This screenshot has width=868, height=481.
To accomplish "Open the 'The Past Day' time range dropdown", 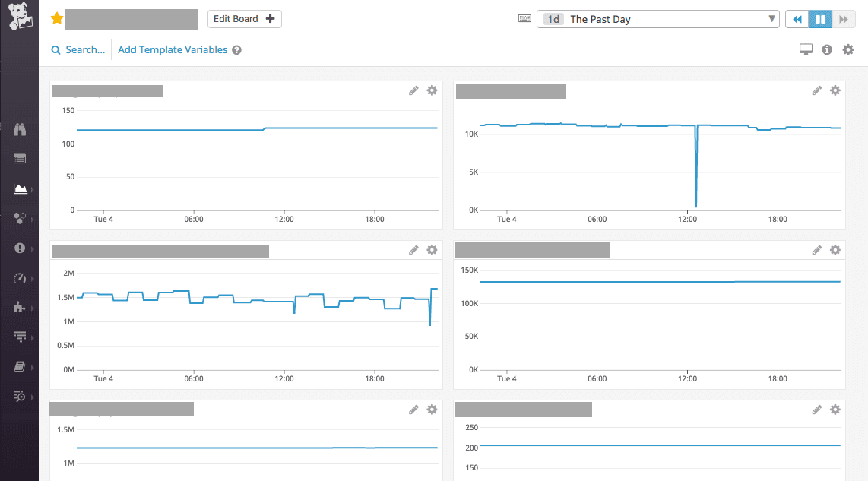I will tap(658, 19).
